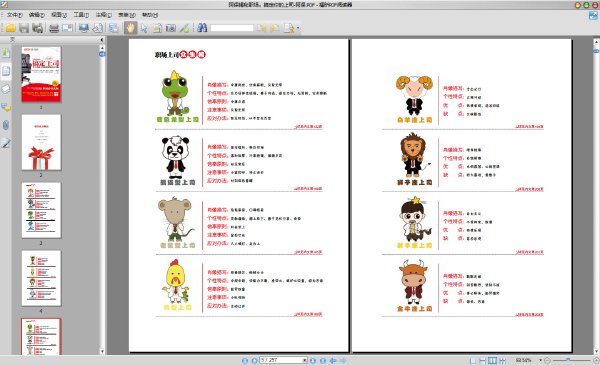The image size is (600, 365).
Task: Open Attachments paperclip panel
Action: point(6,125)
